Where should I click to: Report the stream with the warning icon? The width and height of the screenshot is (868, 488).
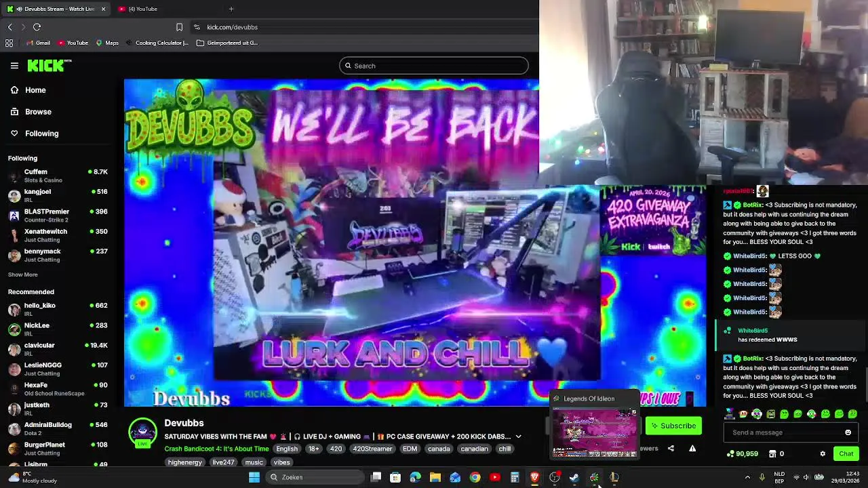click(x=692, y=448)
